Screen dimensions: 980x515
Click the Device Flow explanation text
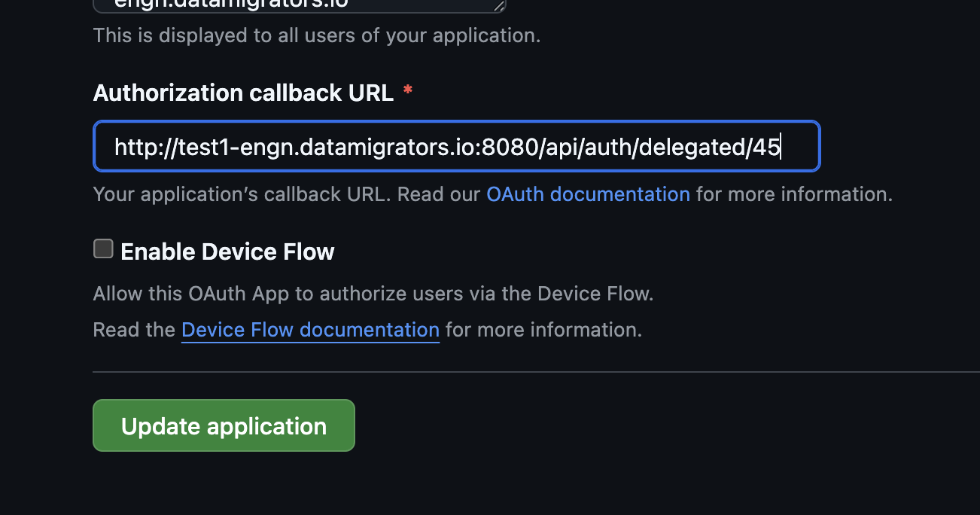[373, 293]
